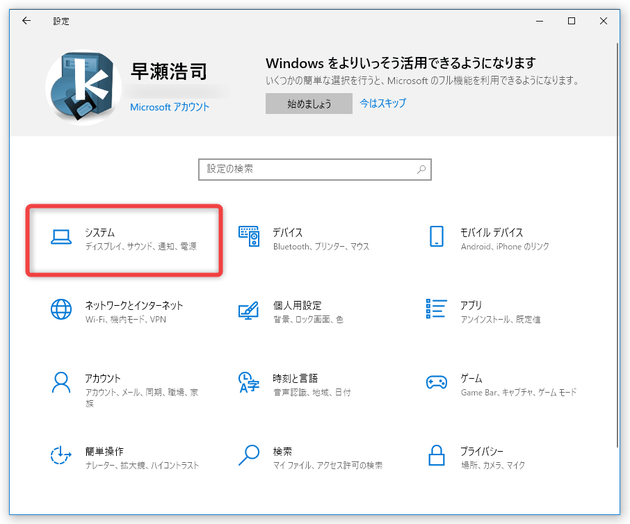Screen dimensions: 630x524
Task: Maximize the 設定 window
Action: pos(571,21)
